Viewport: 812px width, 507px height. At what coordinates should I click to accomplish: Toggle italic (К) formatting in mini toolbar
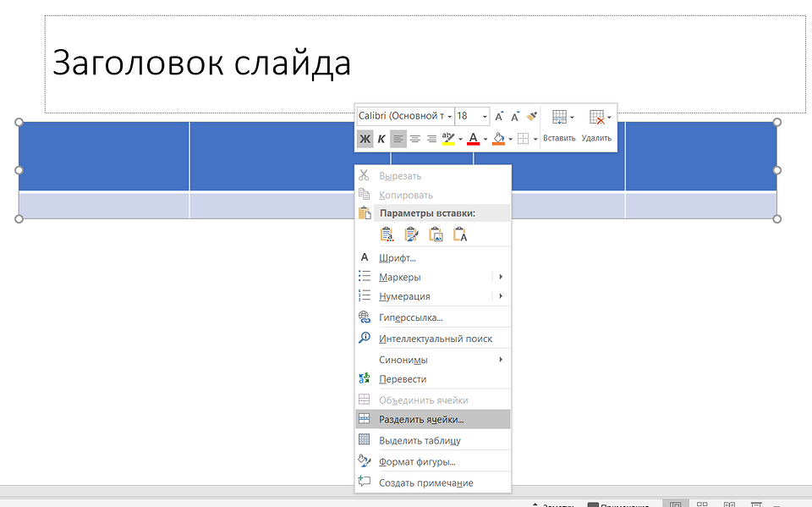[x=381, y=139]
